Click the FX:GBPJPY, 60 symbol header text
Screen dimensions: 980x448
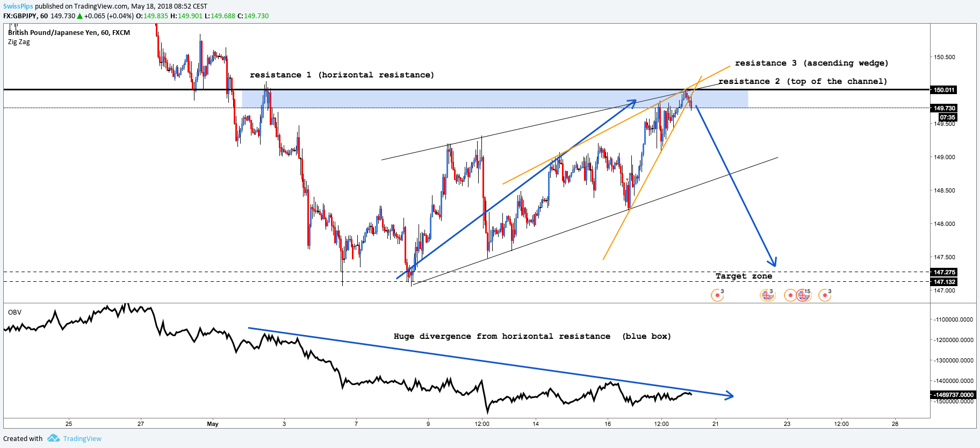coord(25,16)
